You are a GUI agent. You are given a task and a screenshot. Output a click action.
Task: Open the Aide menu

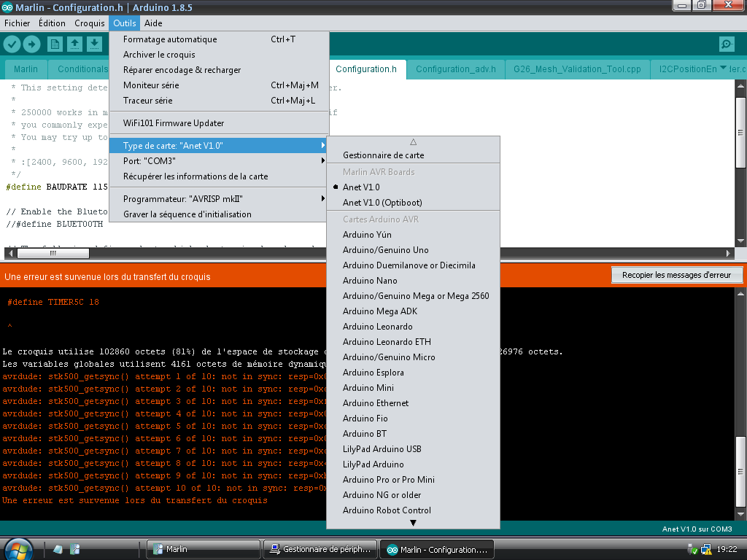tap(153, 23)
